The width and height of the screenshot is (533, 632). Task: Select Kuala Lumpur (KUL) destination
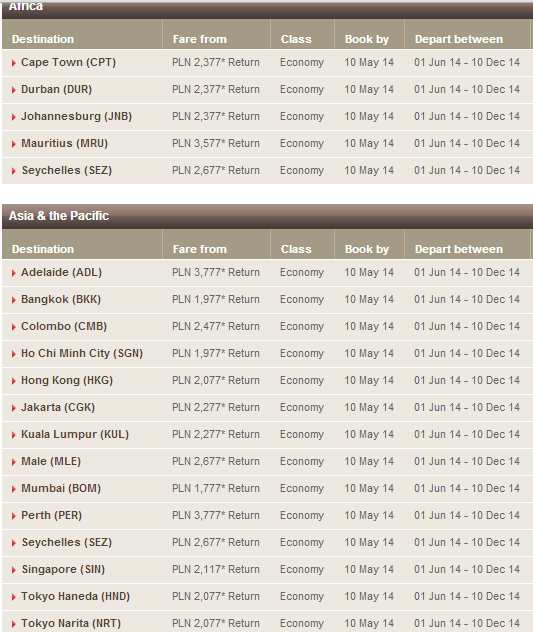click(x=75, y=434)
